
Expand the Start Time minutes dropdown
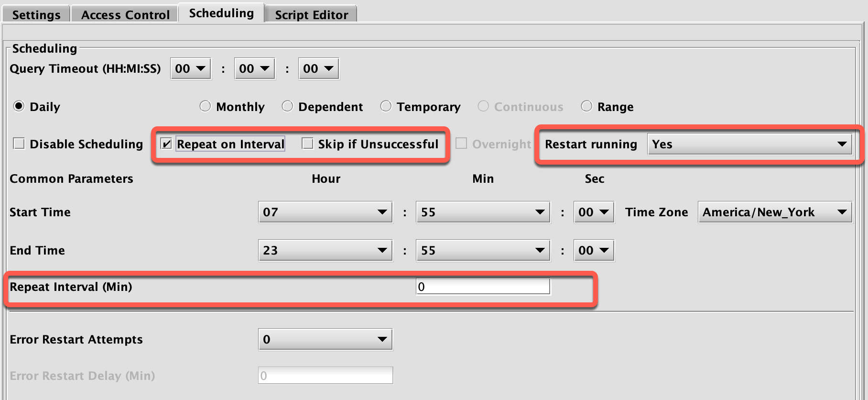483,212
